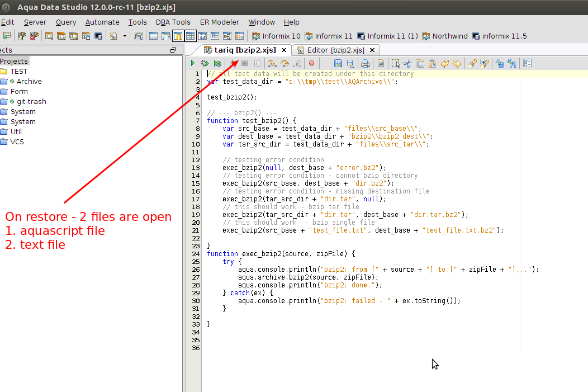588x392 pixels.
Task: Toggle the highlighted database cylinder view icon
Action: tap(178, 36)
